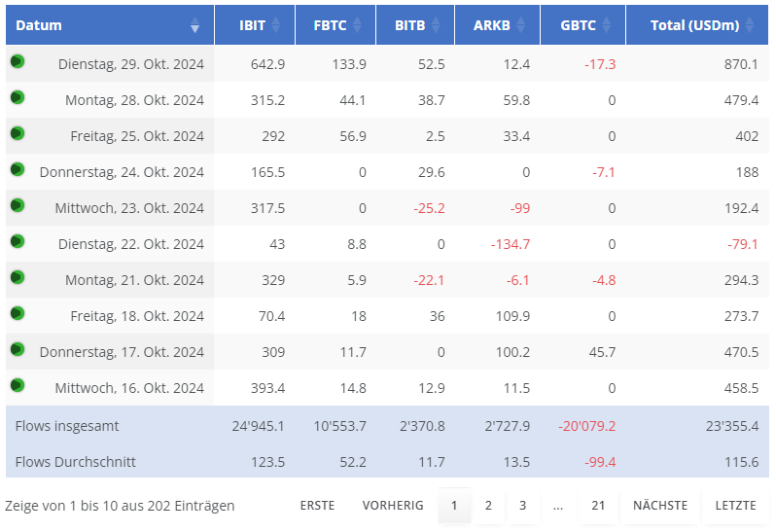The height and width of the screenshot is (532, 776).
Task: Expand row for Dienstag, 29. Okt. 2024
Action: tap(18, 61)
